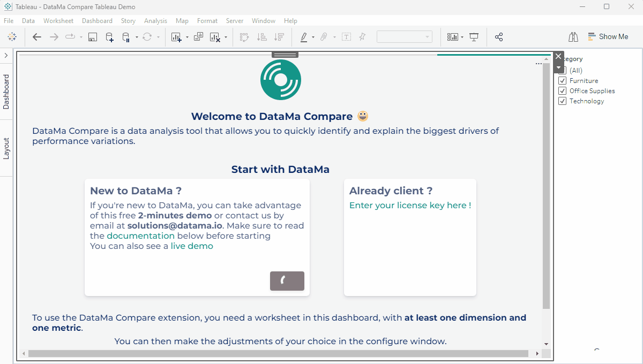The height and width of the screenshot is (364, 643).
Task: Expand the collapsed side pane chevron
Action: pos(6,56)
